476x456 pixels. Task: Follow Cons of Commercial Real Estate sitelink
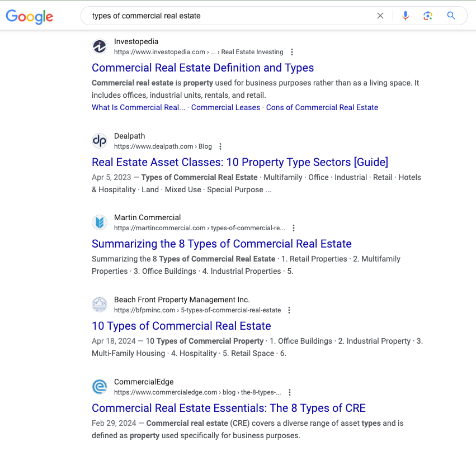[x=322, y=108]
